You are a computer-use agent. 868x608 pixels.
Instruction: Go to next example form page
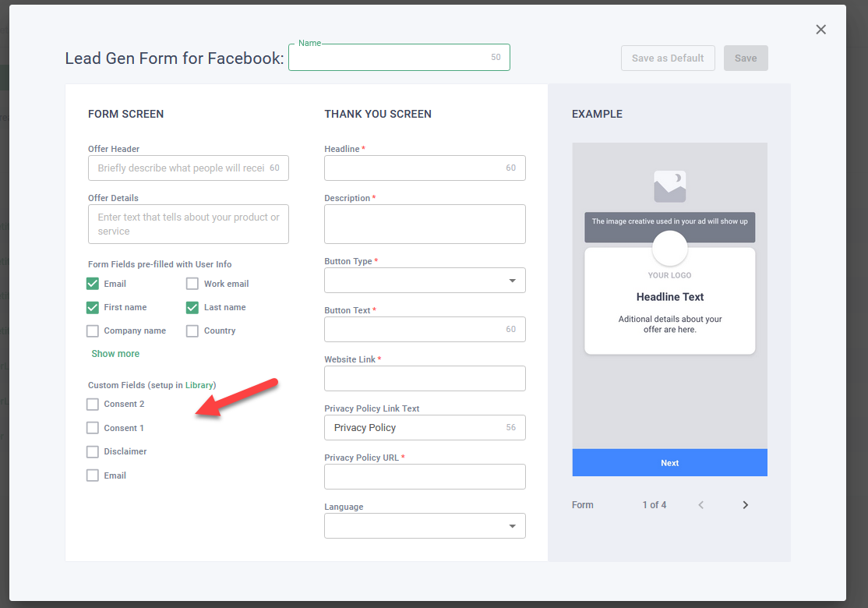745,505
